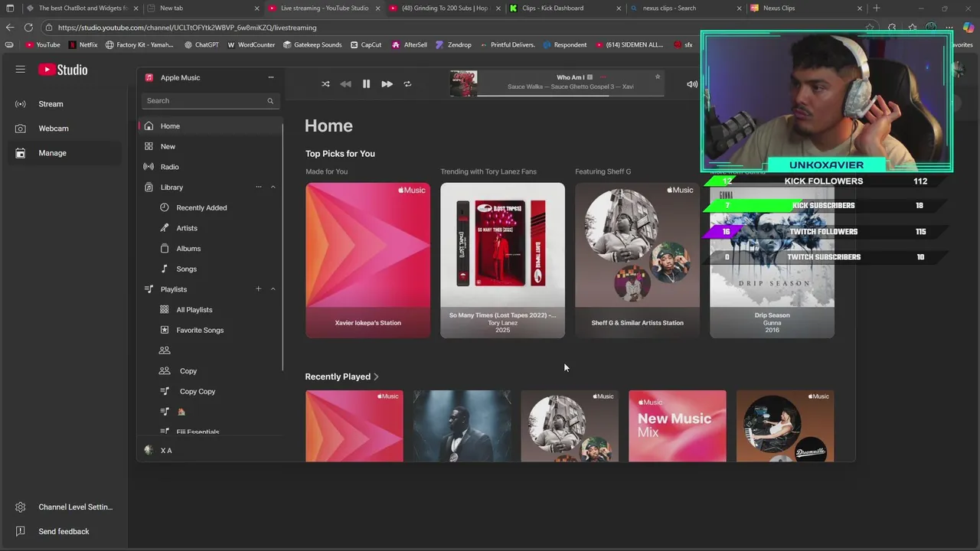The height and width of the screenshot is (551, 980).
Task: Click the Apple Music search field
Action: 211,100
